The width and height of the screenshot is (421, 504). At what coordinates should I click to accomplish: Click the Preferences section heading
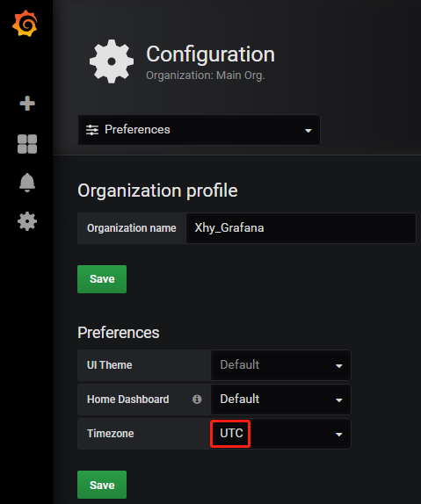pos(119,333)
